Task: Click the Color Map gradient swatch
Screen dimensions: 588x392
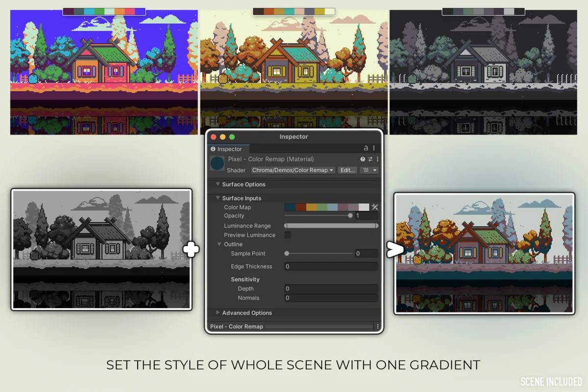Action: pos(326,207)
